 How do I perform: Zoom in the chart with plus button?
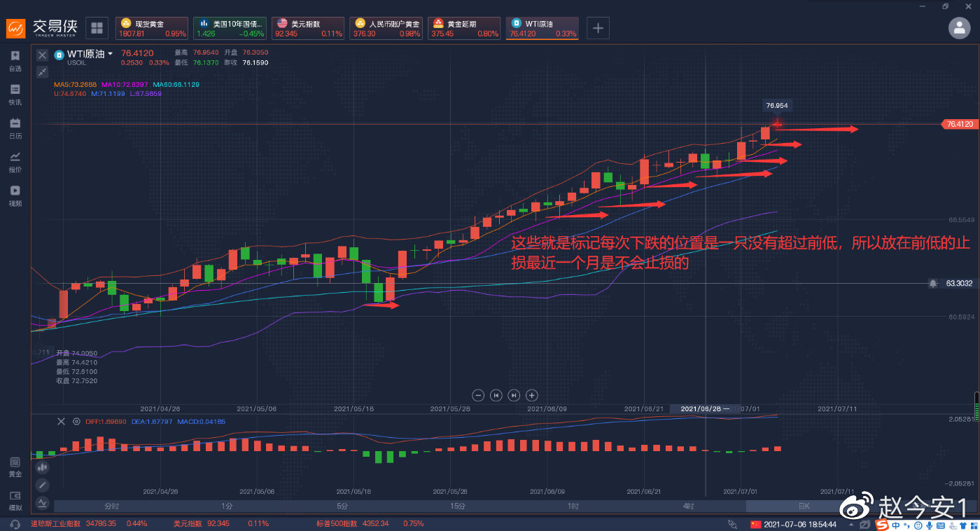pos(532,395)
